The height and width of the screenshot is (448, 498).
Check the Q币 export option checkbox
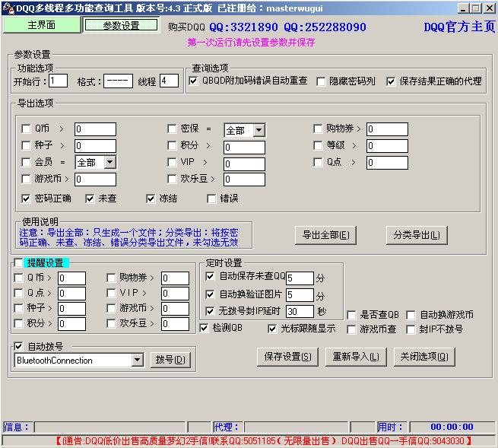pos(26,129)
